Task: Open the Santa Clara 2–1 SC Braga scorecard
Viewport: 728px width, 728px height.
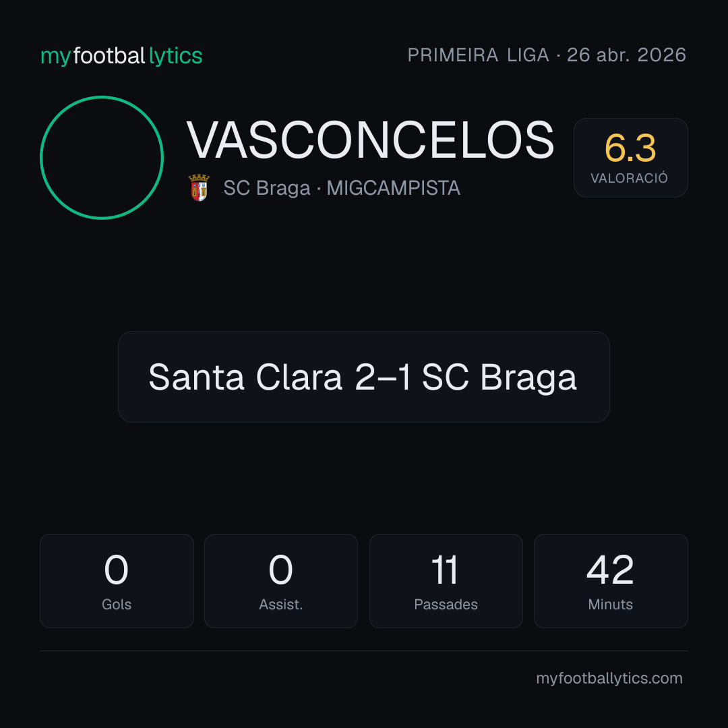Action: (363, 377)
